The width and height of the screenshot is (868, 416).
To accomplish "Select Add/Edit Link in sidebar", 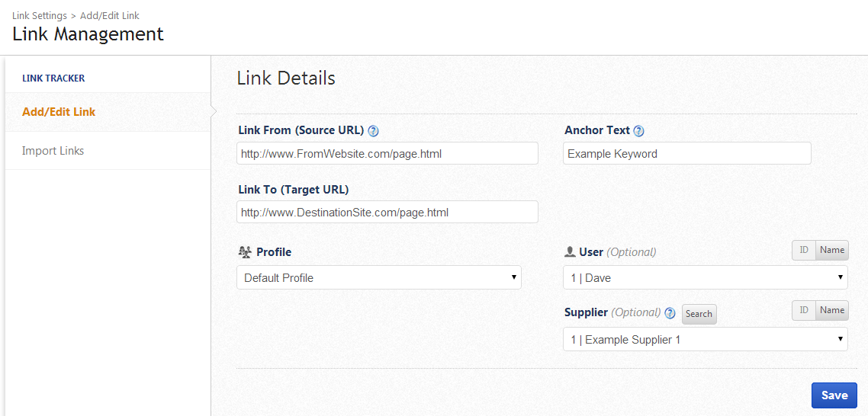I will pyautogui.click(x=59, y=112).
